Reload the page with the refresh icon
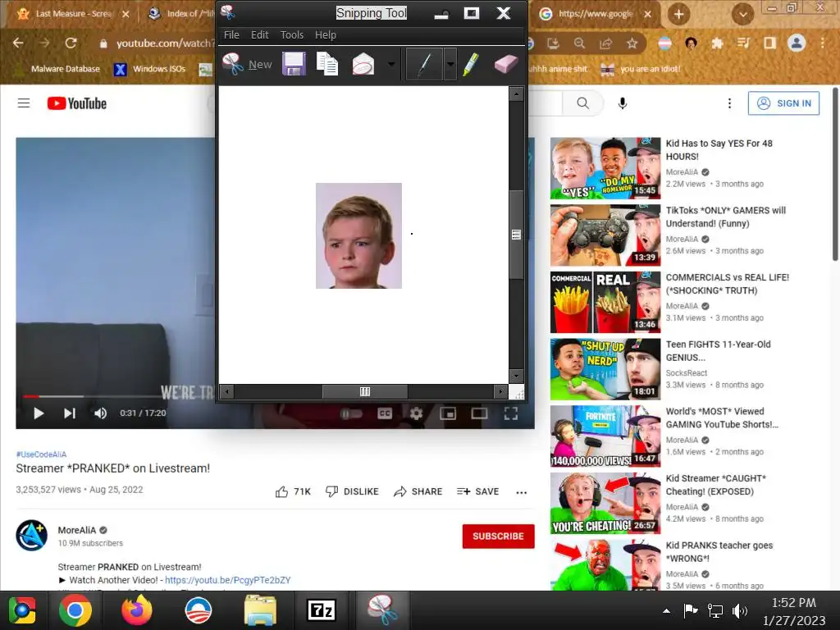This screenshot has height=630, width=840. click(71, 43)
